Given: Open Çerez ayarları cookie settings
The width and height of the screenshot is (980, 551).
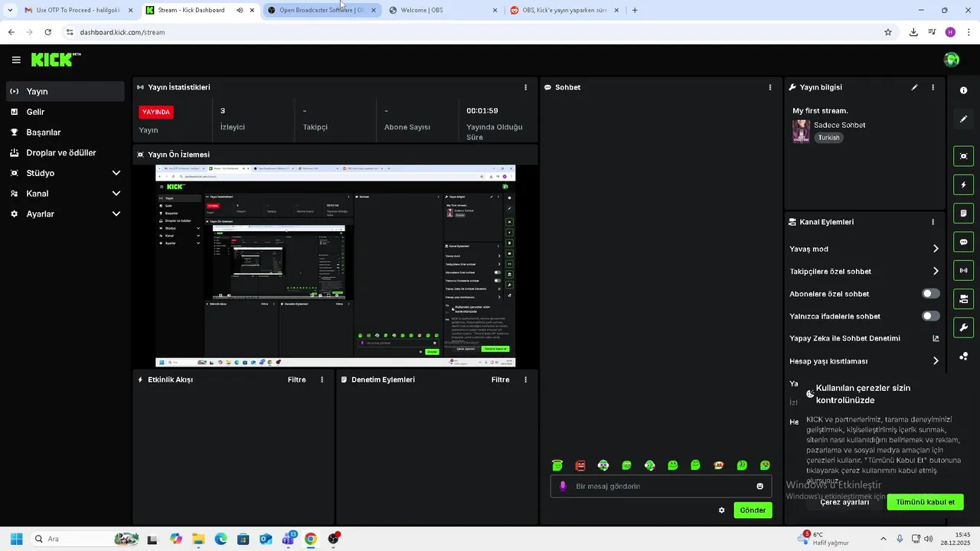Looking at the screenshot, I should tap(844, 502).
